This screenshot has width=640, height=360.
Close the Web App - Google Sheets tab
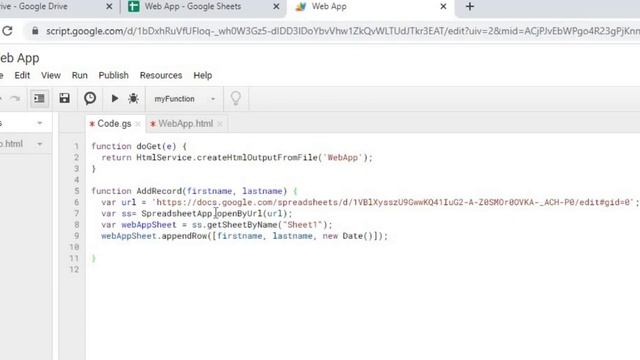click(x=276, y=7)
